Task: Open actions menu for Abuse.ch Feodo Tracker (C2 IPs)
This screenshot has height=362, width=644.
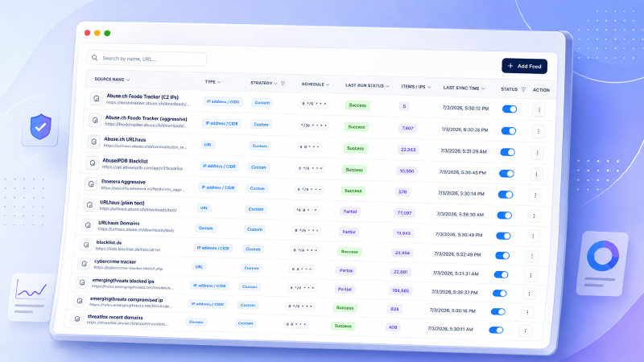Action: tap(539, 109)
